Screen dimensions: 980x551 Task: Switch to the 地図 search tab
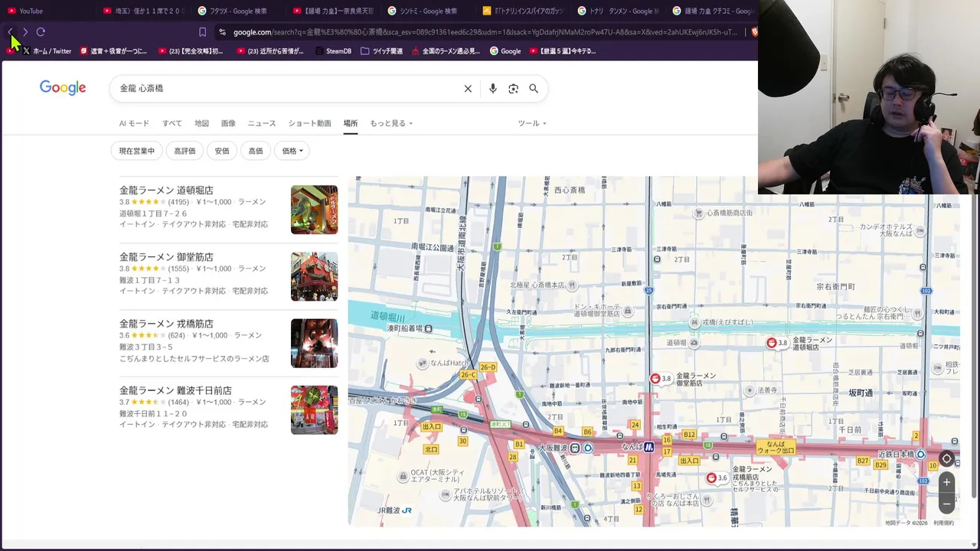point(201,123)
